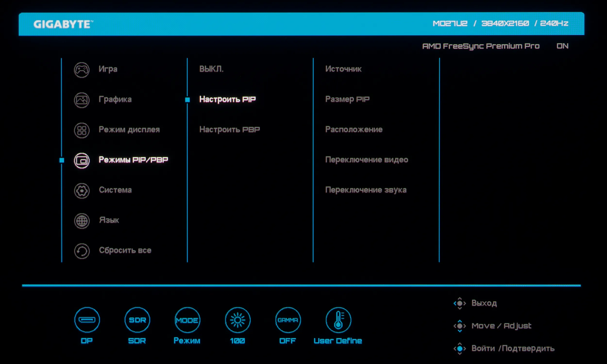Select the Размер PIP menu item

[347, 99]
